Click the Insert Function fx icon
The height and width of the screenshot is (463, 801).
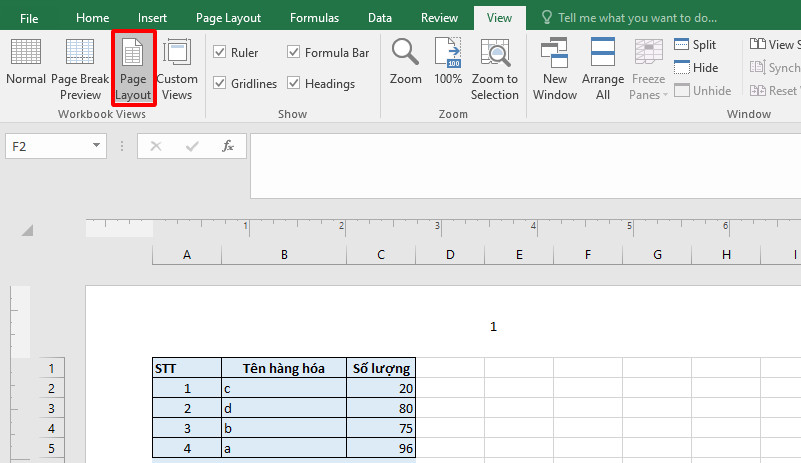228,146
